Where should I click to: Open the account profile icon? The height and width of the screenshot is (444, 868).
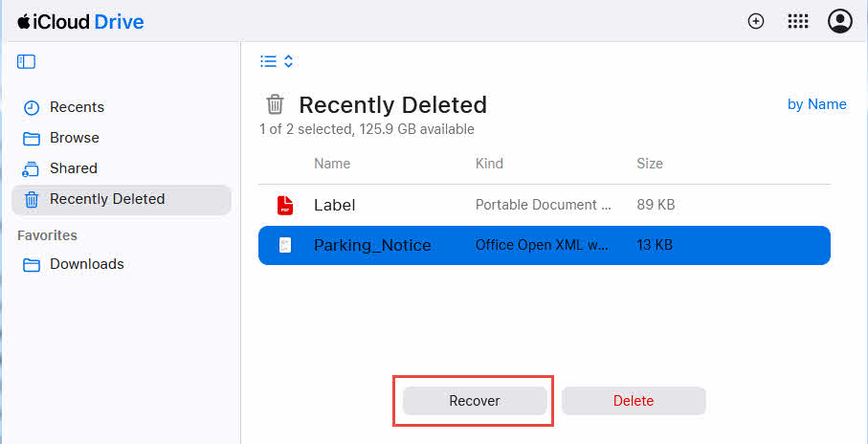click(839, 21)
